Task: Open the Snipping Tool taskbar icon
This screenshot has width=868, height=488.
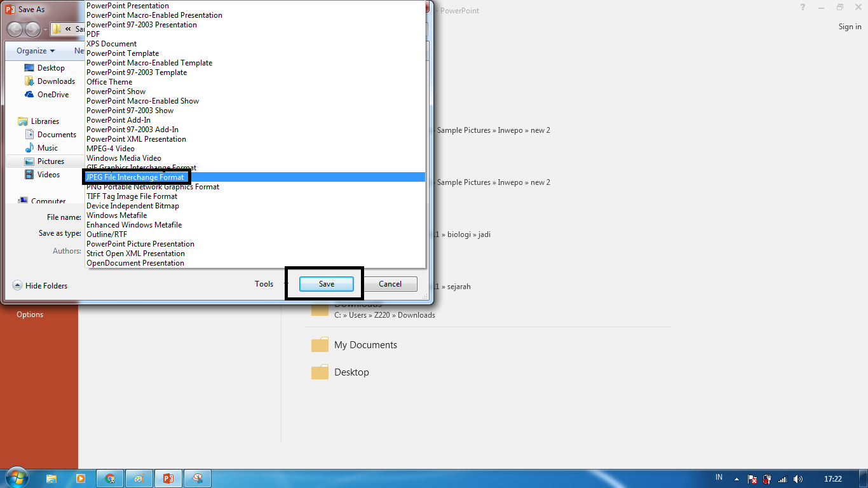Action: coord(198,478)
